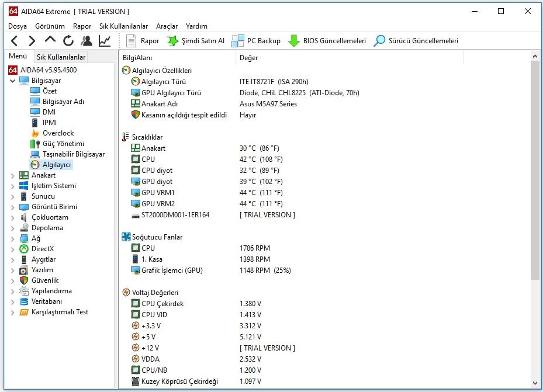Click the Güvenlik shield icon
This screenshot has height=392, width=543.
(x=24, y=280)
